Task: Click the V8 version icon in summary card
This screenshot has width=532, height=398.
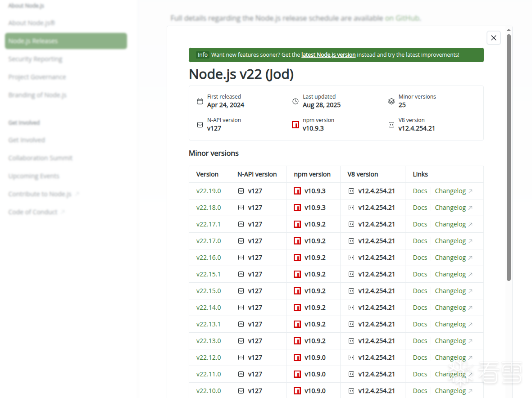Action: (x=391, y=125)
